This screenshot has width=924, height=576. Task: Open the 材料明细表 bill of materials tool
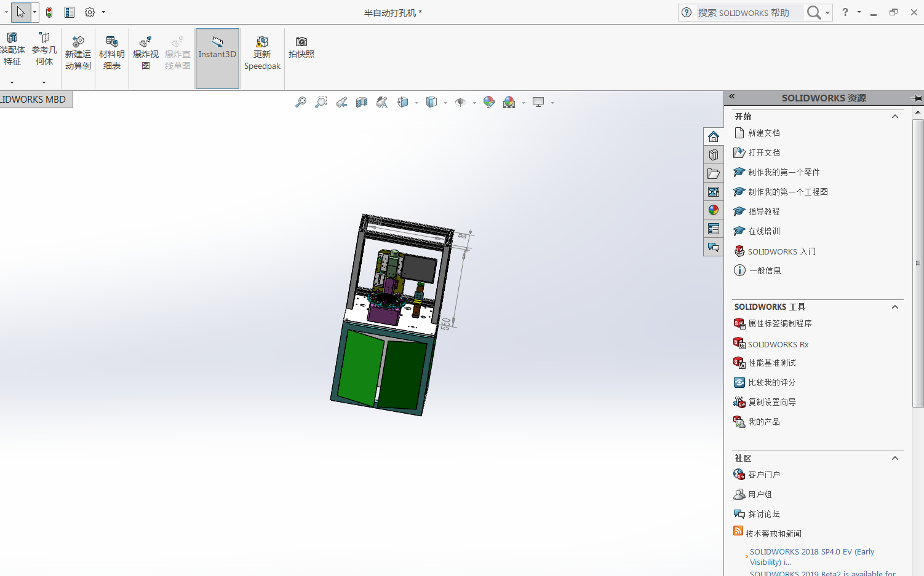click(112, 53)
